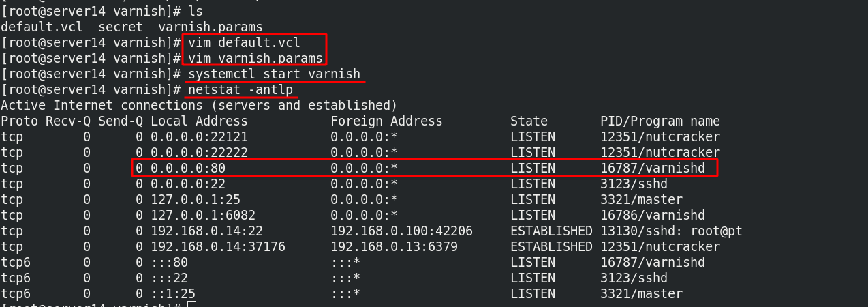
Task: Click the 'Active Internet connections' header line
Action: pos(199,106)
